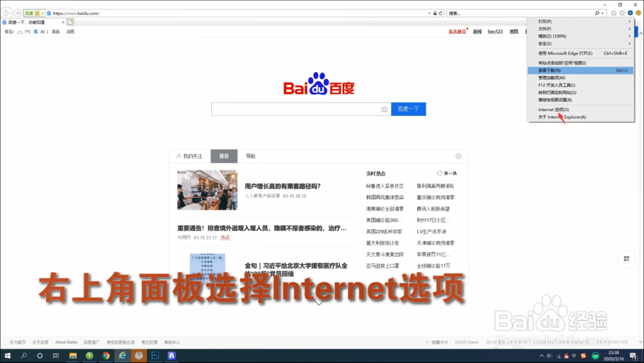Click the camera image-search icon
The width and height of the screenshot is (644, 363).
pos(384,110)
